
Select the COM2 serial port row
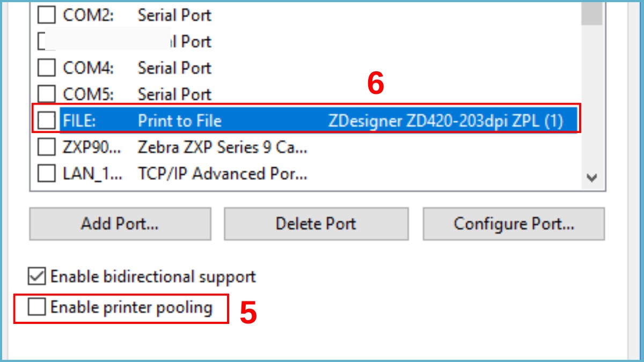[161, 16]
